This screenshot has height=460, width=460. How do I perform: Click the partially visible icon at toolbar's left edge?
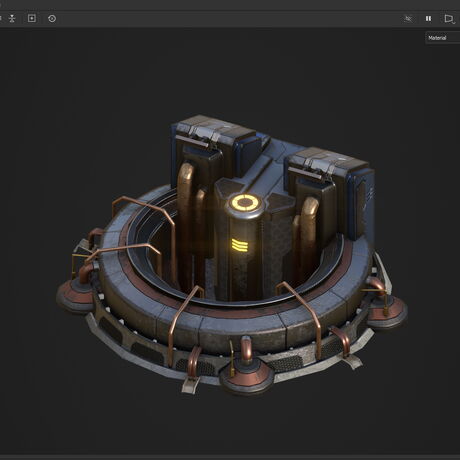(x=1, y=18)
